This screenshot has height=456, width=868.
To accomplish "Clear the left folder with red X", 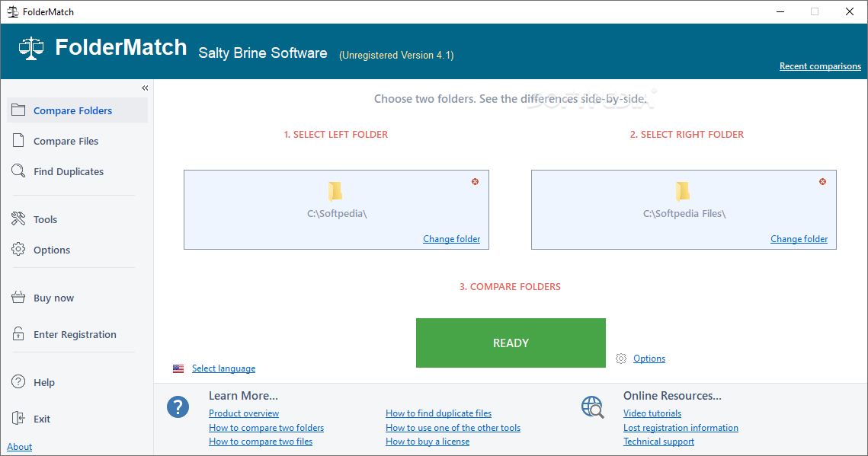I will pos(475,182).
